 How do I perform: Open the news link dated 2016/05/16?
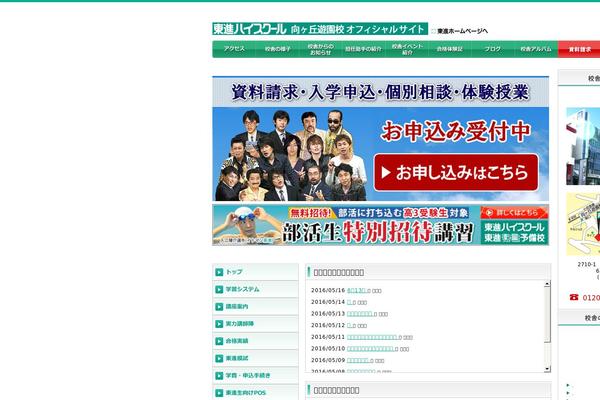coord(356,291)
